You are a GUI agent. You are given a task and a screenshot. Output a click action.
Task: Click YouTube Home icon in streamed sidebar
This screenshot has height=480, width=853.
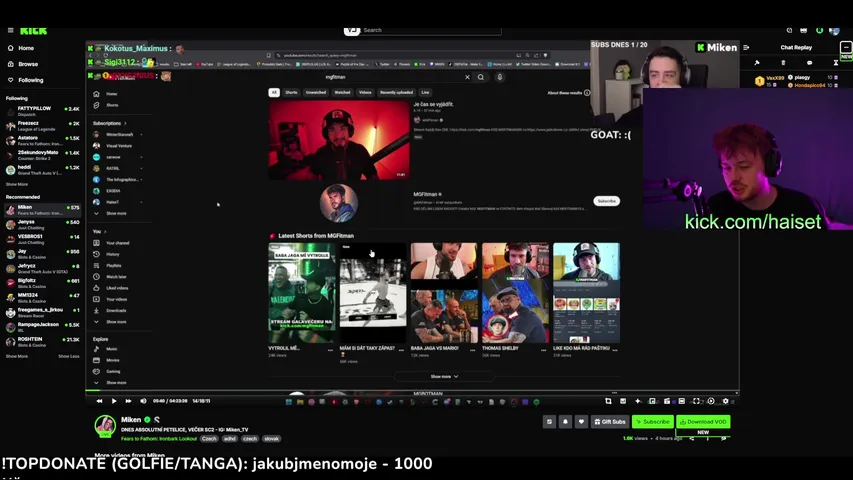point(96,94)
